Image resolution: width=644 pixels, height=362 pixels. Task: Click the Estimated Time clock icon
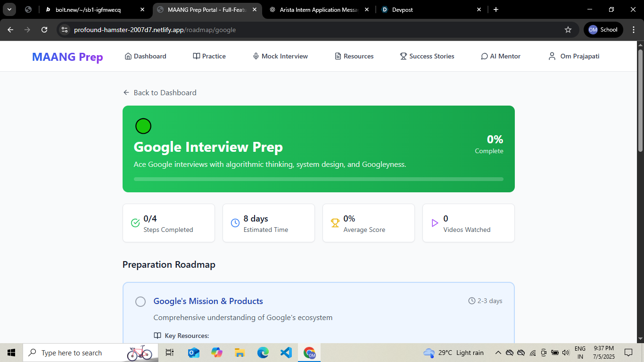235,223
